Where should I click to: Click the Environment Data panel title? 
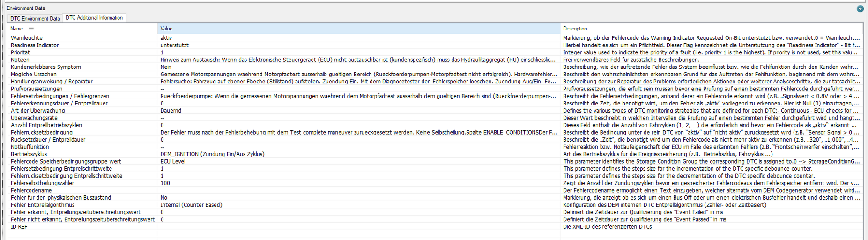(26, 8)
